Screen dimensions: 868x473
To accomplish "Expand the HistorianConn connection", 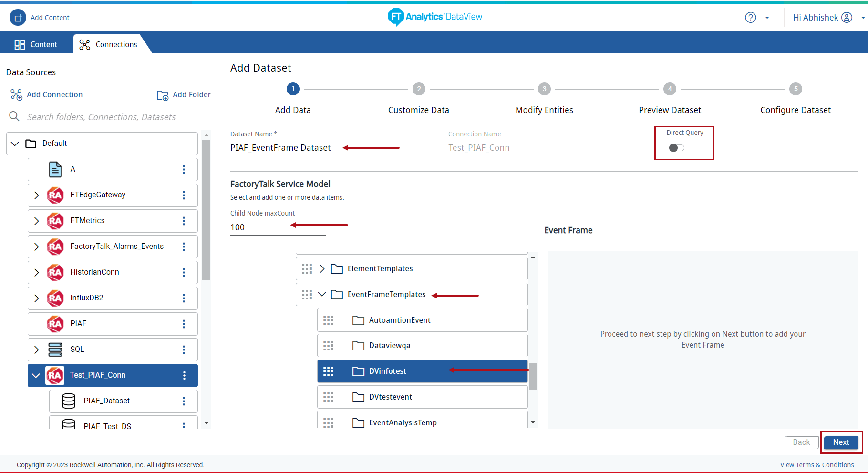I will tap(37, 272).
